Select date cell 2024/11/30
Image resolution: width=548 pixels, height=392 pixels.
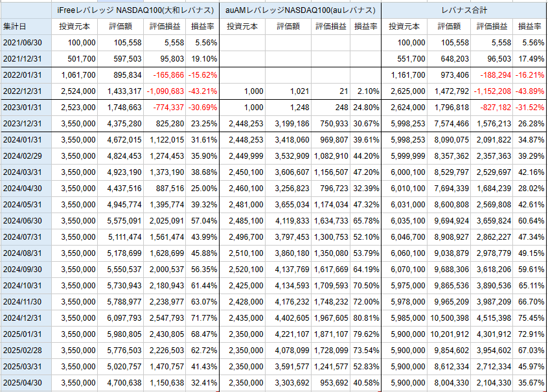(26, 302)
